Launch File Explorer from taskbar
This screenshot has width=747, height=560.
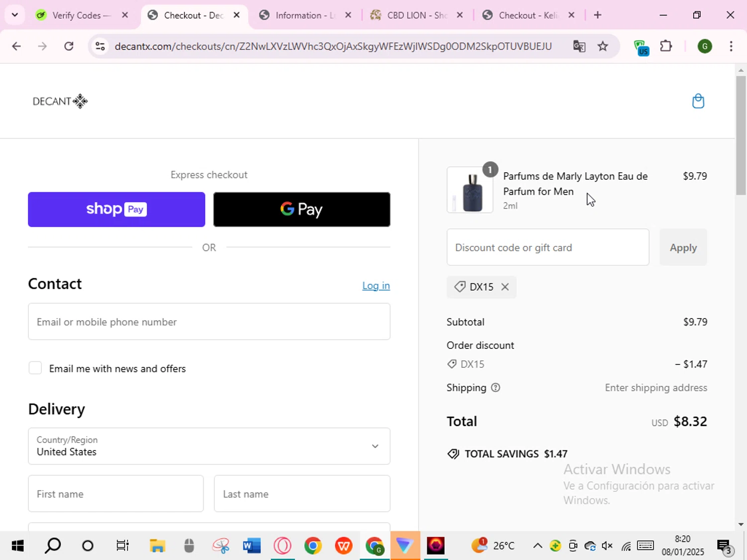coord(157,546)
